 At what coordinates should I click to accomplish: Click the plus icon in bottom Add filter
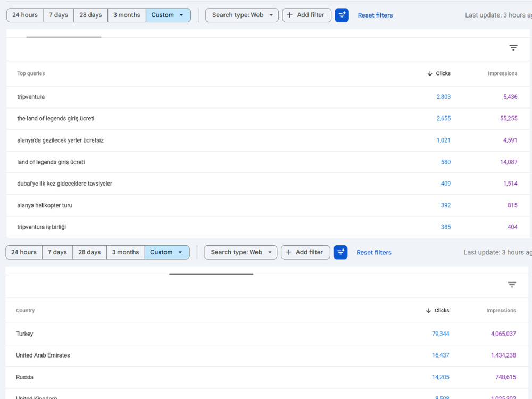[x=288, y=252]
